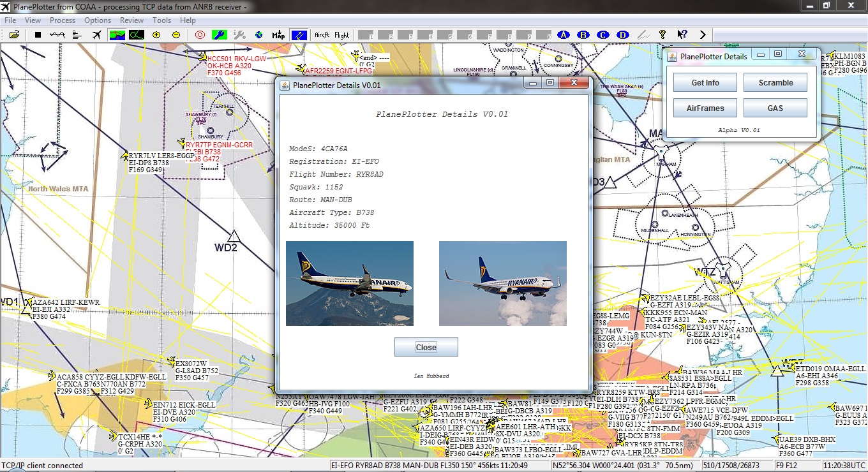Select quick chart slot 5
The width and height of the screenshot is (868, 472).
pyautogui.click(x=445, y=35)
